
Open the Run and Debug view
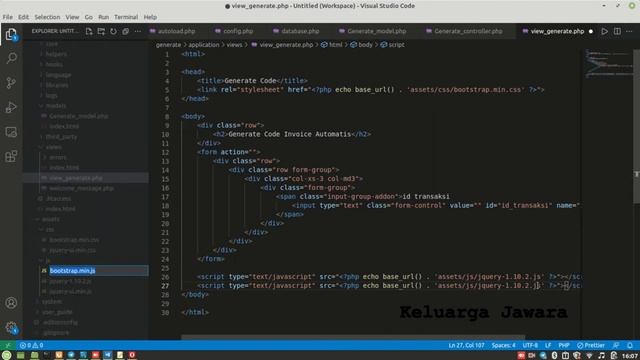[x=11, y=107]
